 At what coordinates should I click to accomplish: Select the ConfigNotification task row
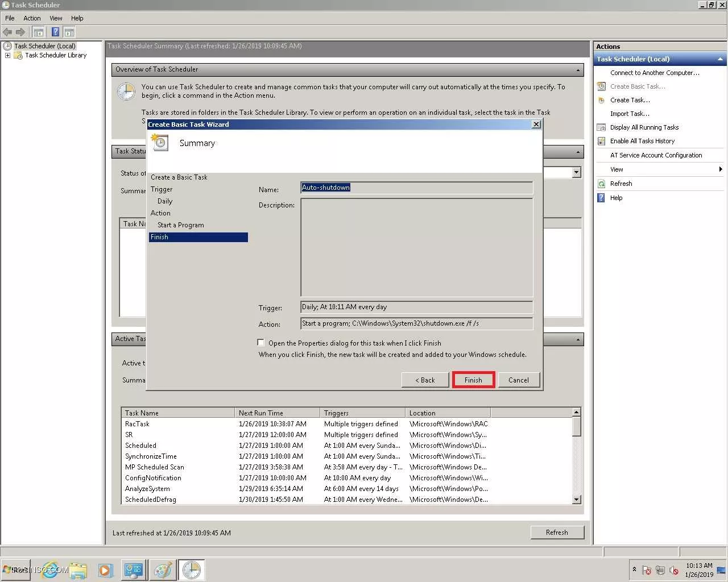click(x=347, y=478)
